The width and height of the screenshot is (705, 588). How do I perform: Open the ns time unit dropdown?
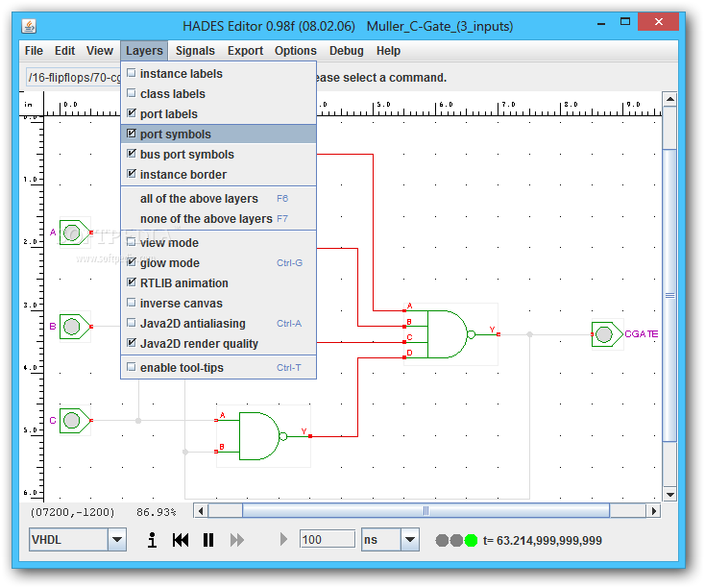409,539
